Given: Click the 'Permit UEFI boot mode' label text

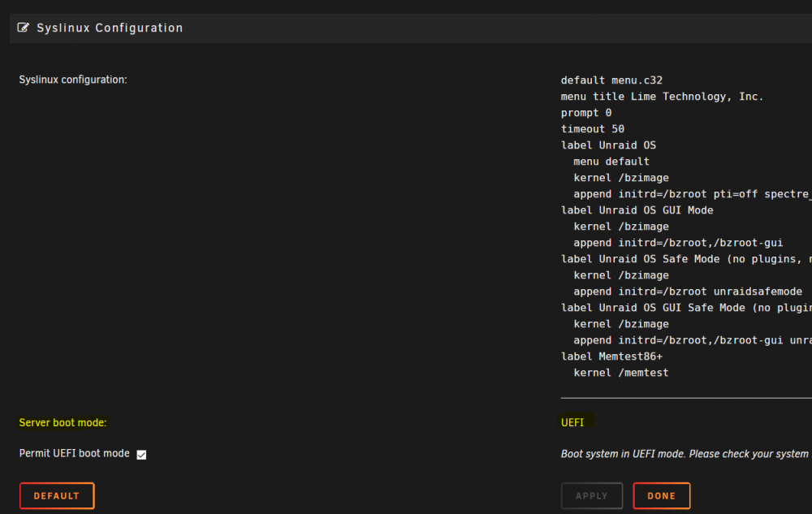Looking at the screenshot, I should (74, 453).
